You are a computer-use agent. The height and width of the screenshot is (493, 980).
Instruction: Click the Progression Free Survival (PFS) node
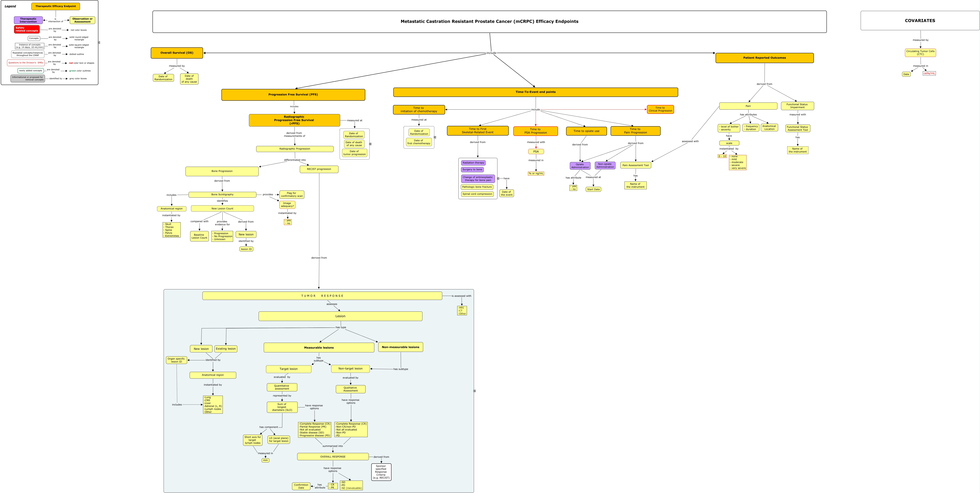tap(293, 94)
